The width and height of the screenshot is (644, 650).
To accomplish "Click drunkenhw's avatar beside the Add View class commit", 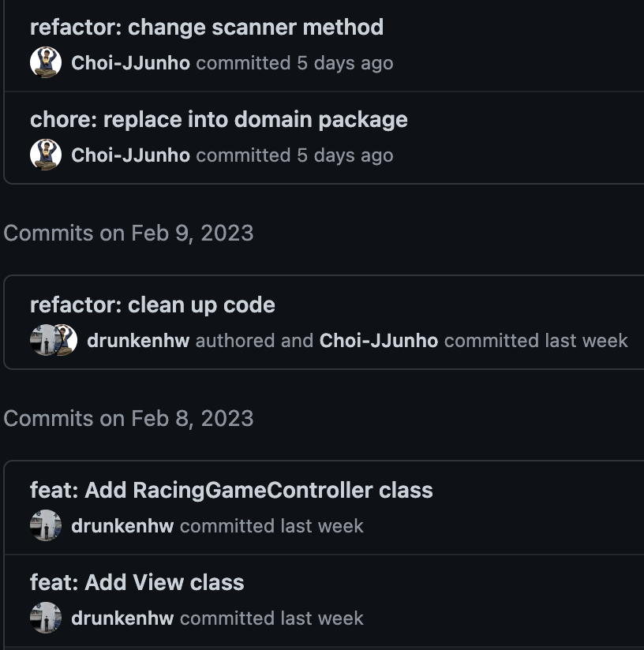I will click(46, 618).
